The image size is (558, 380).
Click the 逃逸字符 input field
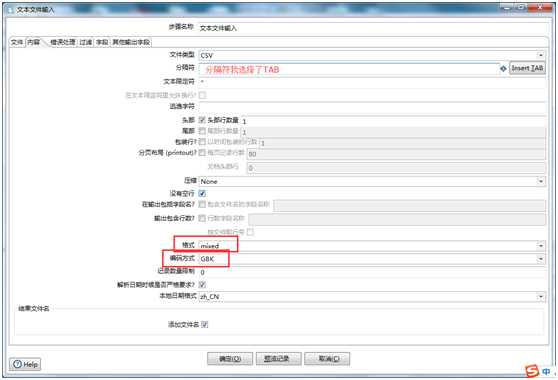pos(372,106)
